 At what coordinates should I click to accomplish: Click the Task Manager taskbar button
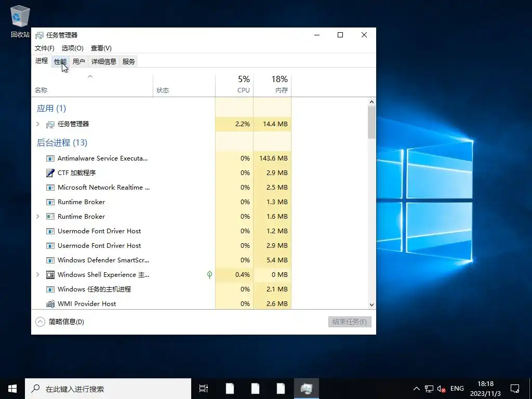[307, 389]
